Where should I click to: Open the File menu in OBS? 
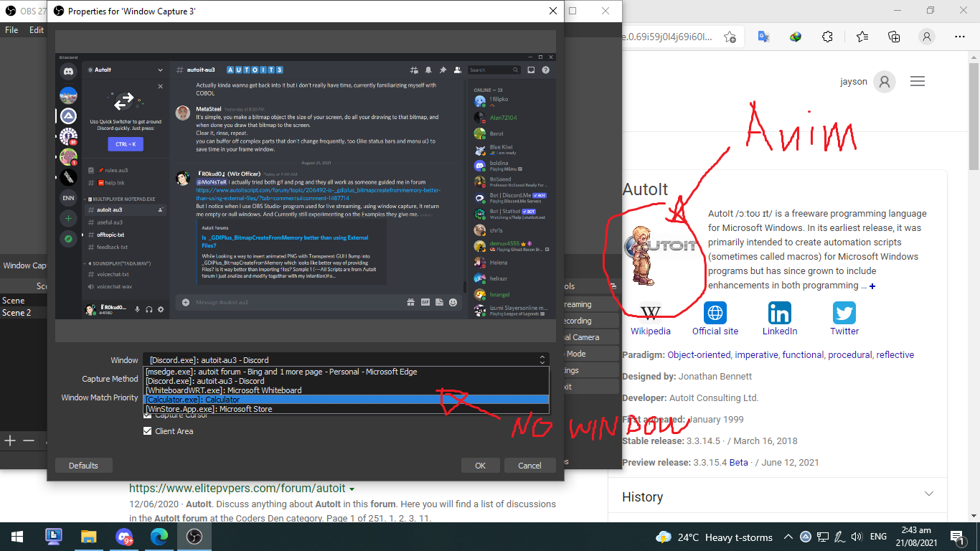(11, 30)
